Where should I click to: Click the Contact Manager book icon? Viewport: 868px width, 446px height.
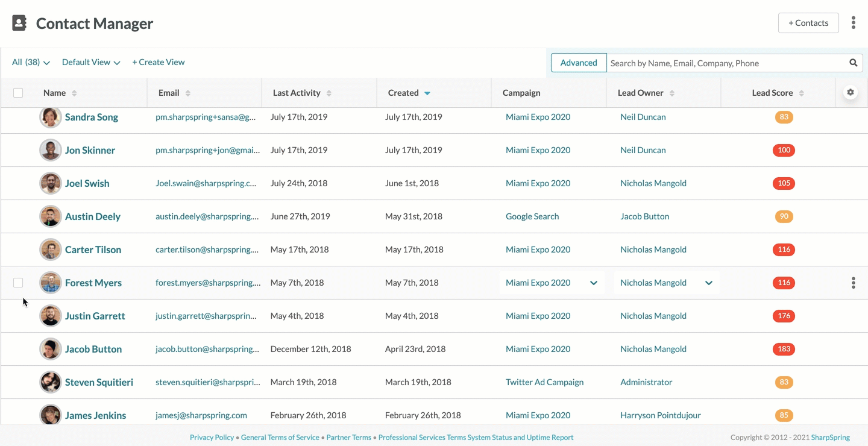tap(19, 24)
